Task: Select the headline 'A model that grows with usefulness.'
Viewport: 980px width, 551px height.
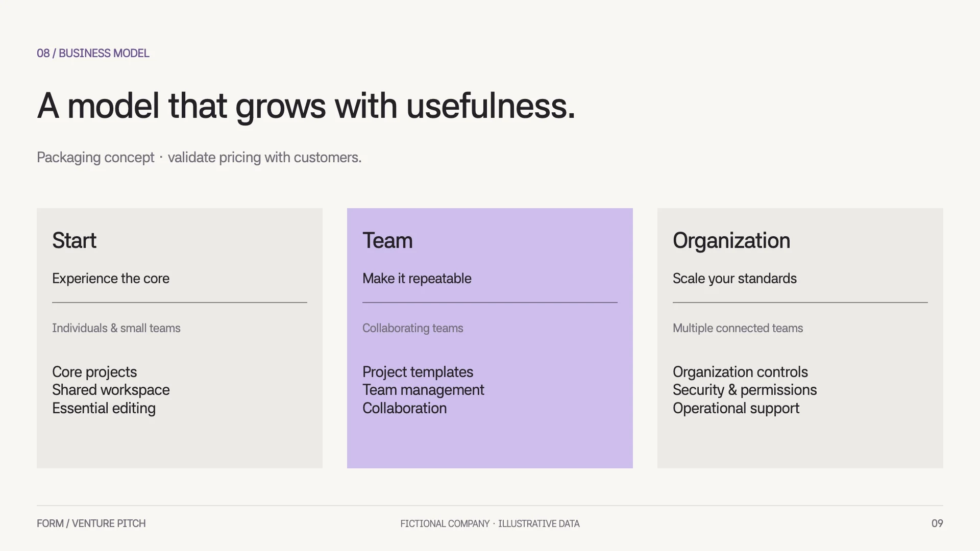Action: 306,107
